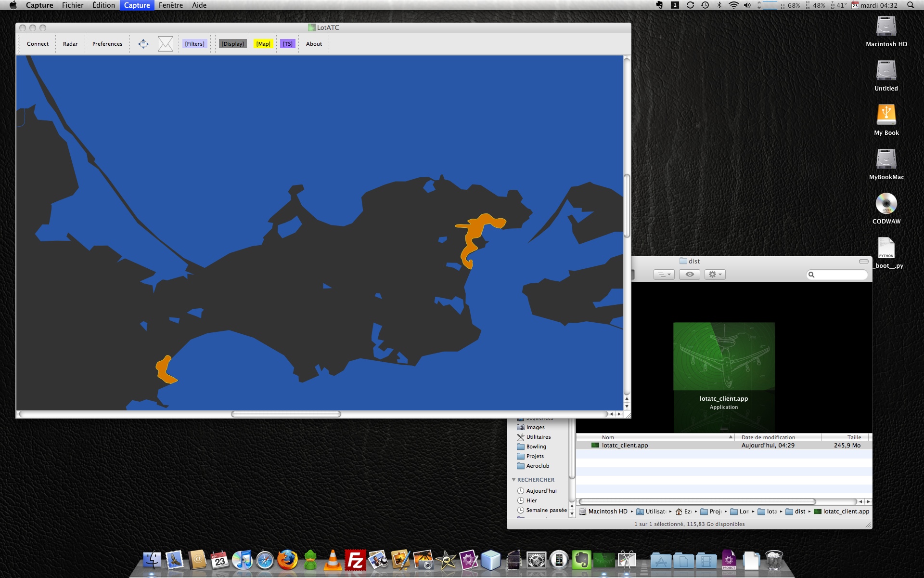This screenshot has width=924, height=578.
Task: Open Finder arrange-by dropdown
Action: click(664, 275)
